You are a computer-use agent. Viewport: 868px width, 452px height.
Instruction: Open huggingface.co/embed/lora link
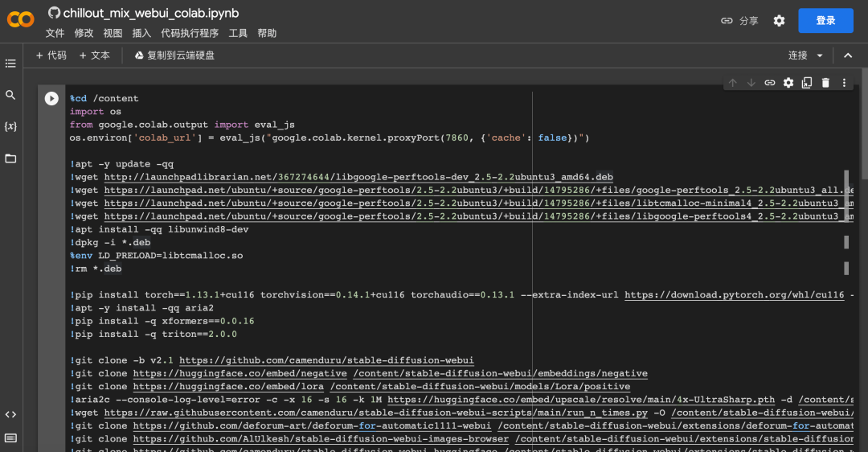228,387
